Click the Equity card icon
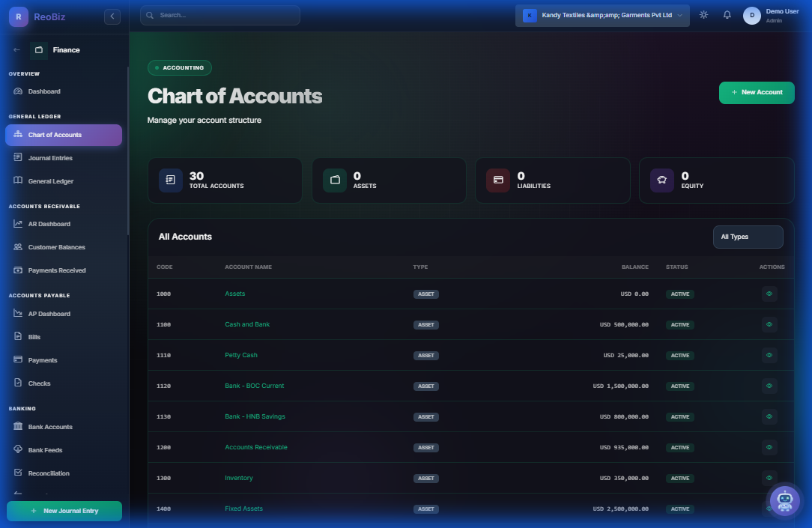The width and height of the screenshot is (812, 528). point(661,180)
